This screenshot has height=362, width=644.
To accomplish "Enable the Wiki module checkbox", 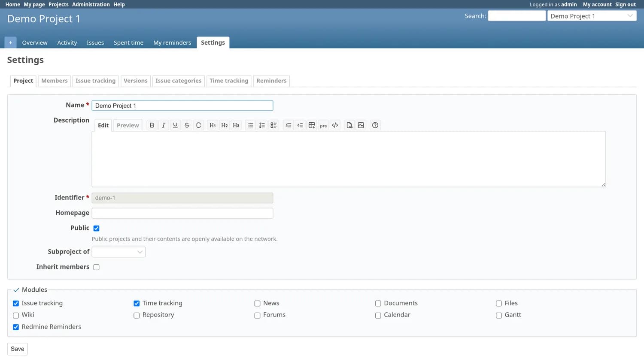I will tap(16, 315).
